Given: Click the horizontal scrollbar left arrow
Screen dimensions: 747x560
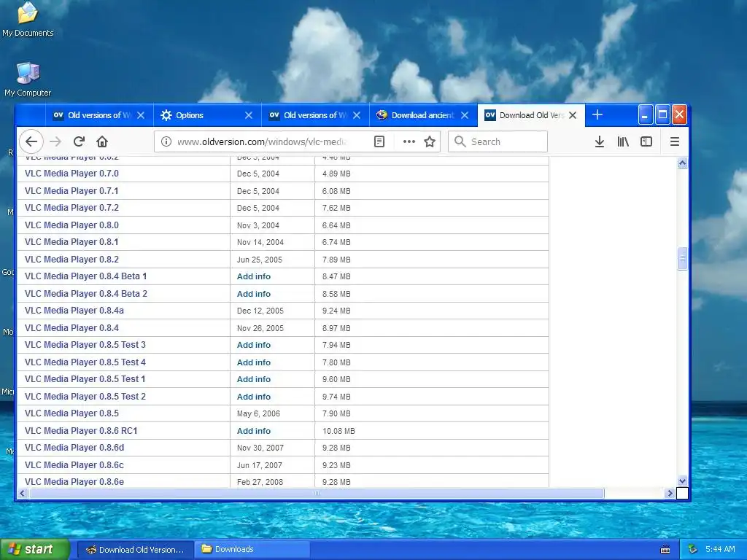Looking at the screenshot, I should (x=23, y=494).
